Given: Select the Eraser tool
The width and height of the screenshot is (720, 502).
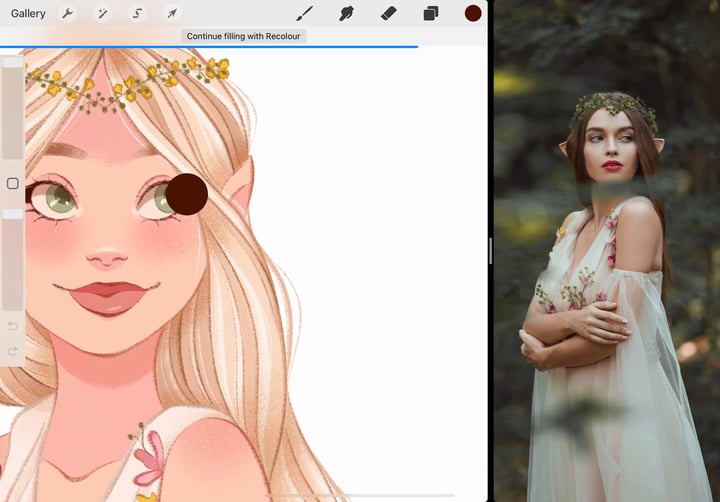Looking at the screenshot, I should coord(388,13).
